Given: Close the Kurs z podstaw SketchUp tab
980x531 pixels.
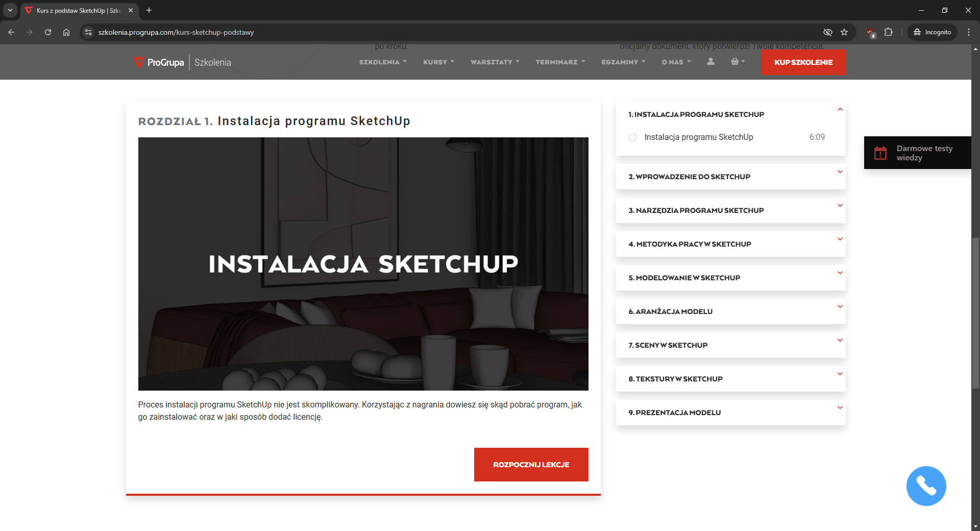Looking at the screenshot, I should pyautogui.click(x=131, y=10).
